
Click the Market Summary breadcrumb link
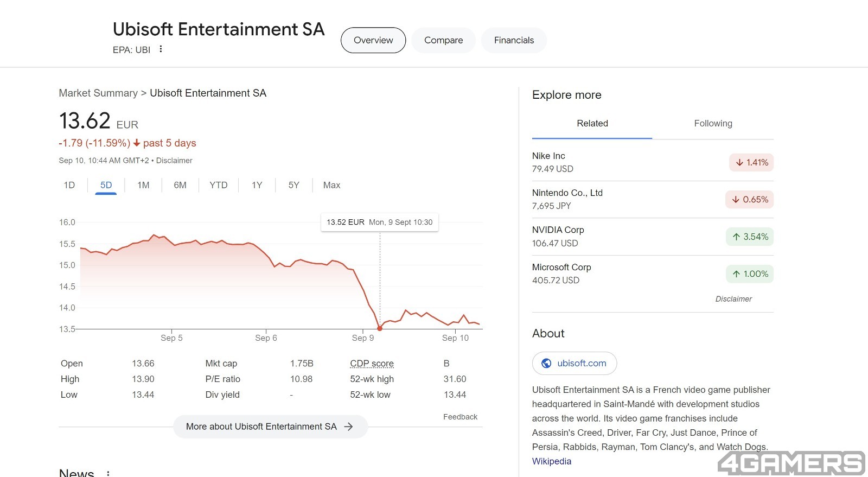pos(98,93)
